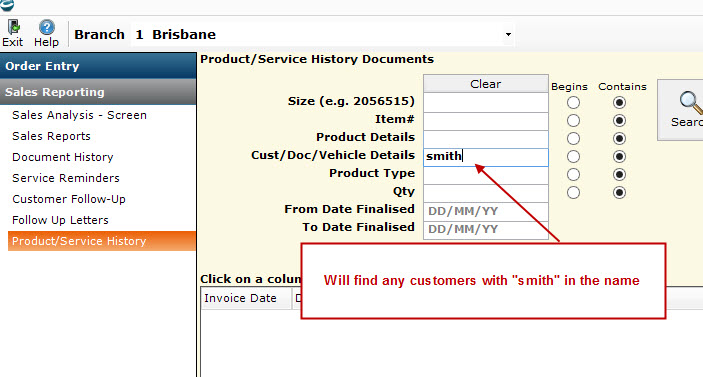This screenshot has height=377, width=703.
Task: Open the Branch 1 Brisbane combo box
Action: (x=323, y=35)
